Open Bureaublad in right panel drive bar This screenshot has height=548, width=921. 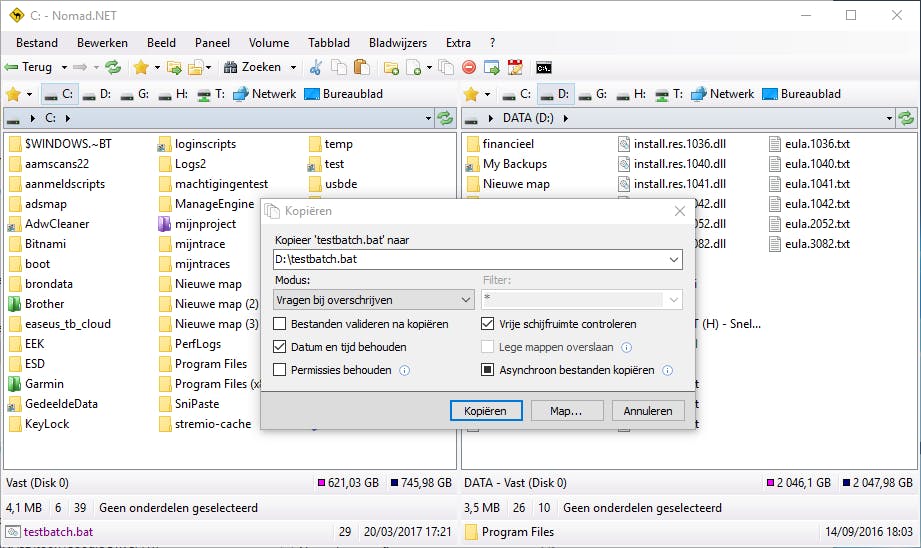click(802, 94)
